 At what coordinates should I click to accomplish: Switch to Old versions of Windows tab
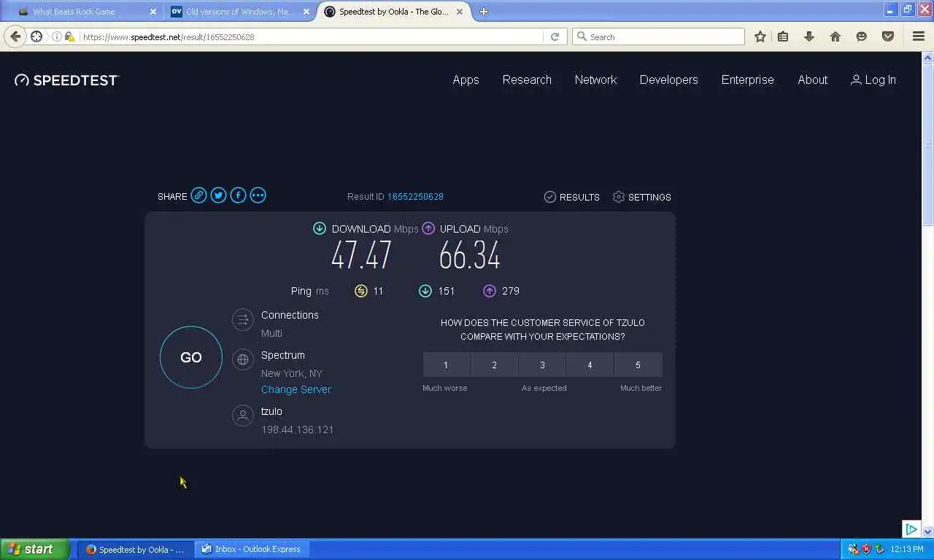pyautogui.click(x=241, y=12)
